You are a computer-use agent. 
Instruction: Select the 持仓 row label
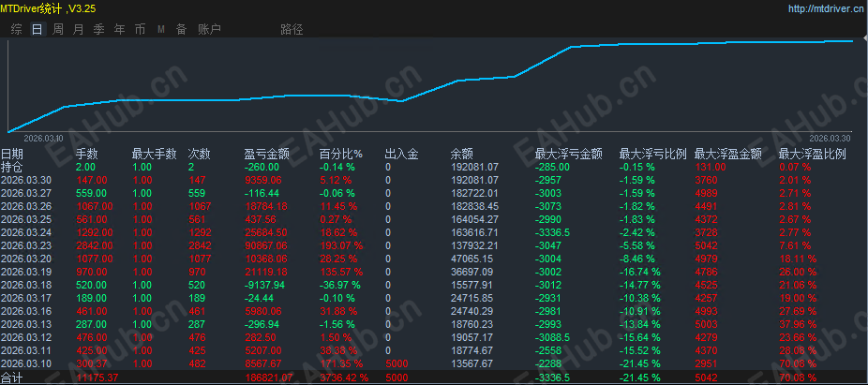pos(13,167)
